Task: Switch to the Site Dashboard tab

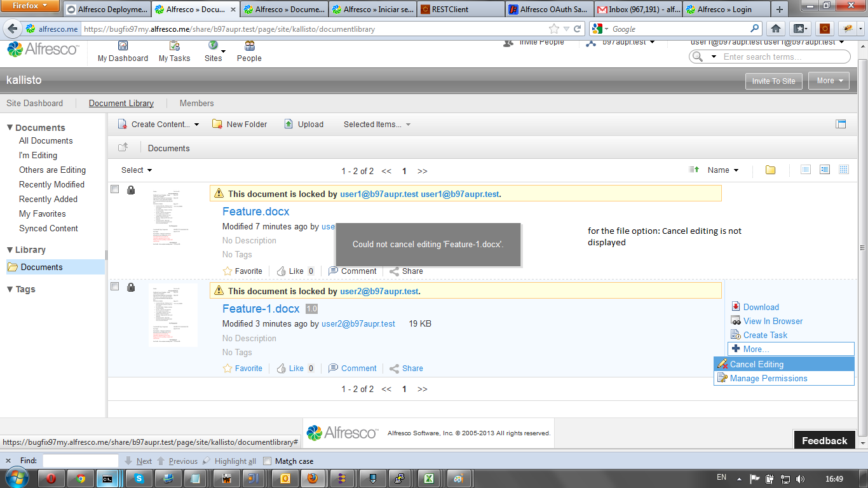Action: click(34, 103)
